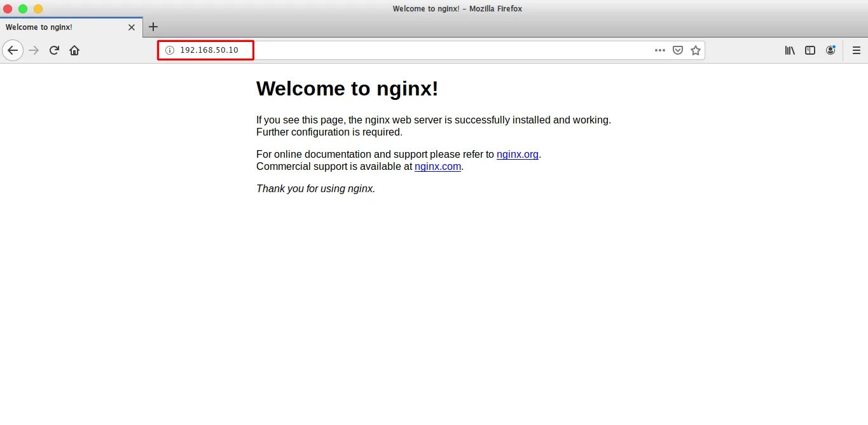This screenshot has height=425, width=868.
Task: Open a new tab with plus
Action: [x=153, y=27]
